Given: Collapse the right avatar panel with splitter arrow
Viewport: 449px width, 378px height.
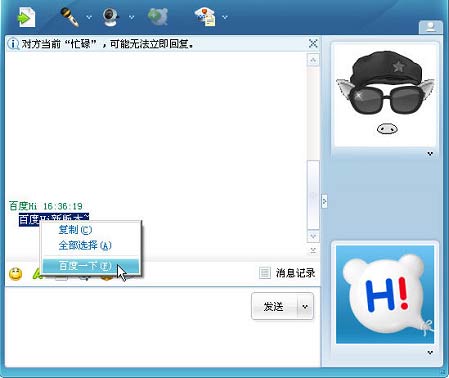Looking at the screenshot, I should point(324,201).
